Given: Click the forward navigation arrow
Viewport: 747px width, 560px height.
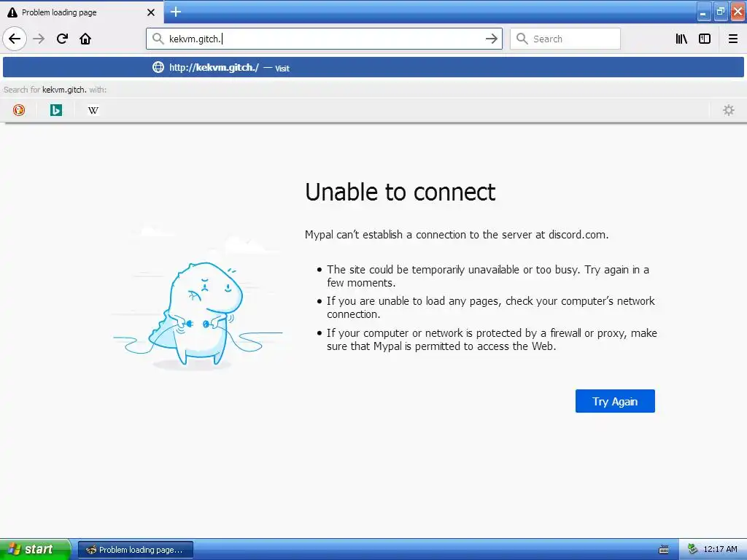Looking at the screenshot, I should (39, 39).
